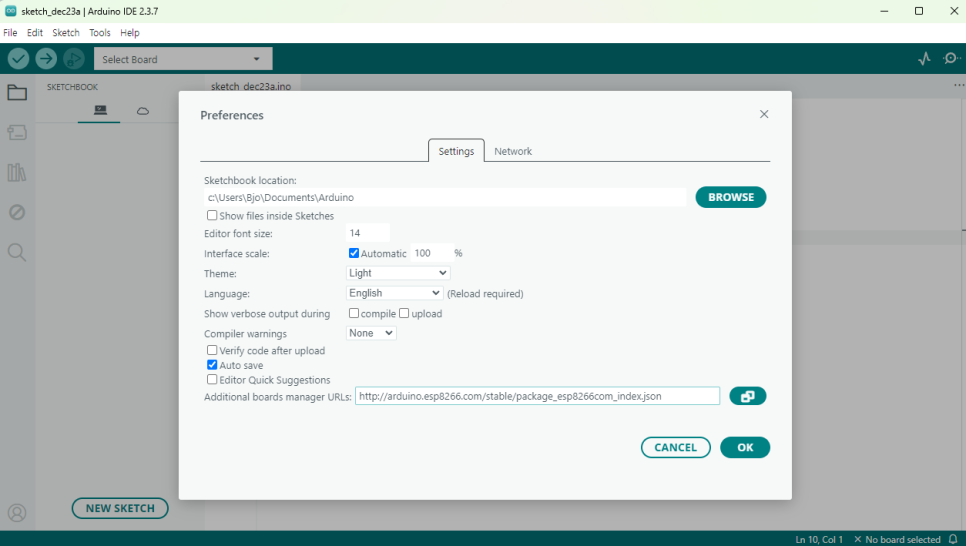Click the notifications bell icon
The image size is (966, 546).
point(953,539)
